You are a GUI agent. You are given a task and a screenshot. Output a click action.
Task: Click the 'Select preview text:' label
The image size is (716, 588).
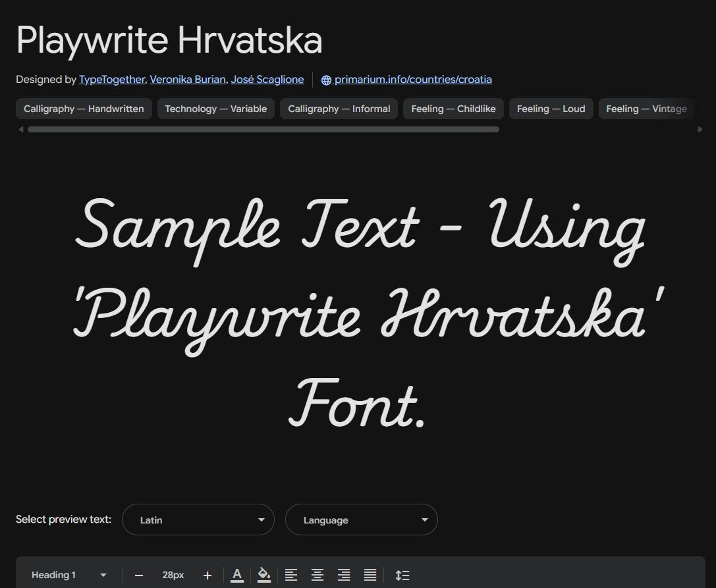63,520
